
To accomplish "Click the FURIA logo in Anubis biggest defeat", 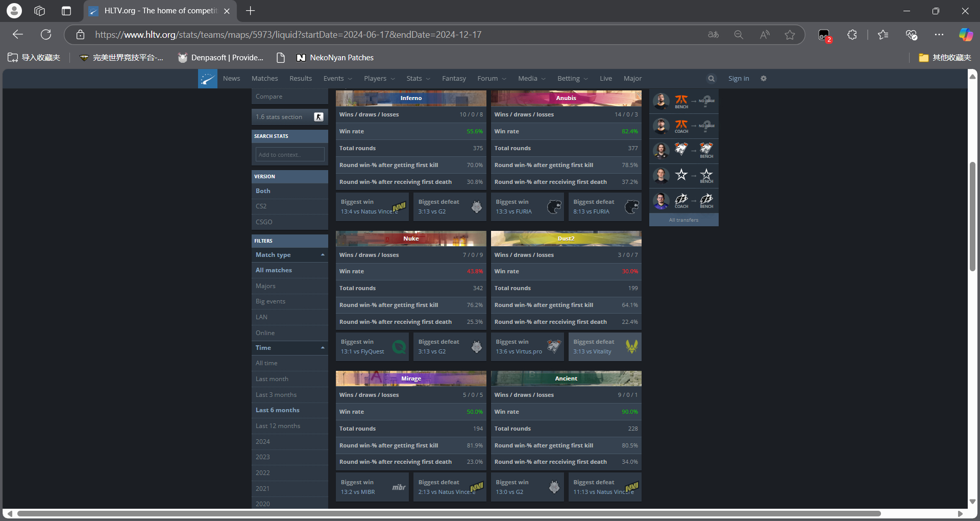I will (x=632, y=207).
